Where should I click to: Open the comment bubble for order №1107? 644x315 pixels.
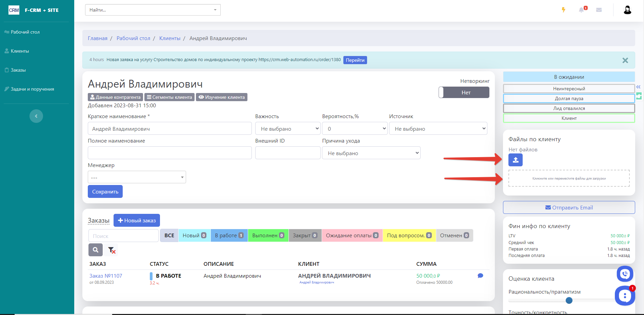click(x=480, y=276)
